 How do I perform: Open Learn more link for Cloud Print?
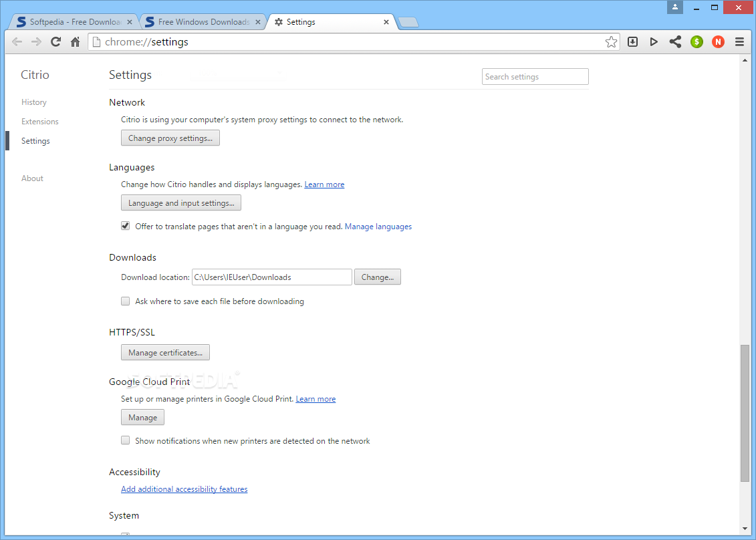click(x=316, y=399)
